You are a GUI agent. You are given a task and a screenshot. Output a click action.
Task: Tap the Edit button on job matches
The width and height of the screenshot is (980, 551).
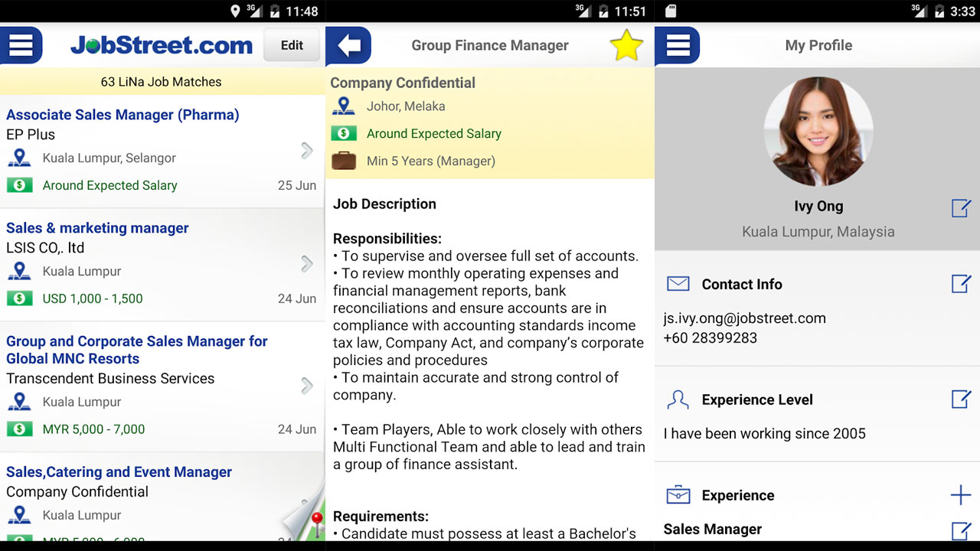(292, 45)
